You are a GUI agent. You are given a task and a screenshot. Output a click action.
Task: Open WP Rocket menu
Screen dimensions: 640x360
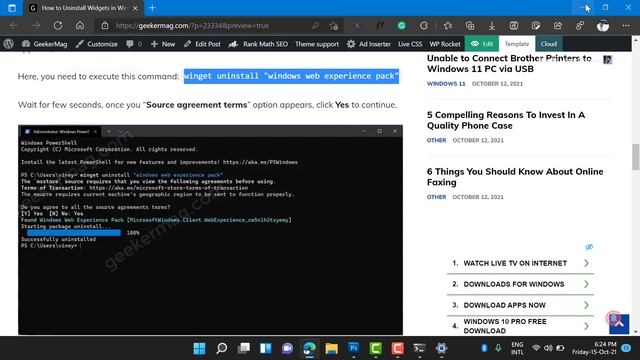(x=445, y=44)
